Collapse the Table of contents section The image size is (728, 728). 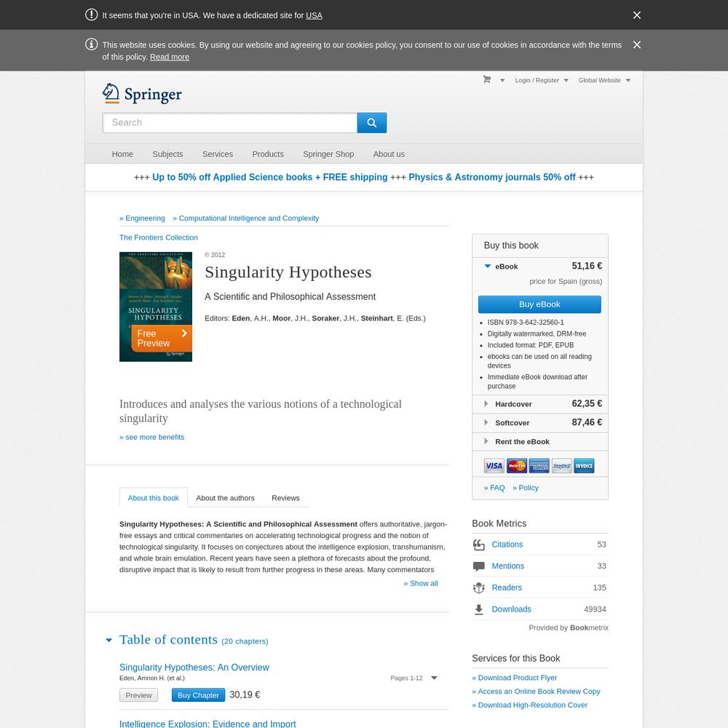tap(108, 640)
